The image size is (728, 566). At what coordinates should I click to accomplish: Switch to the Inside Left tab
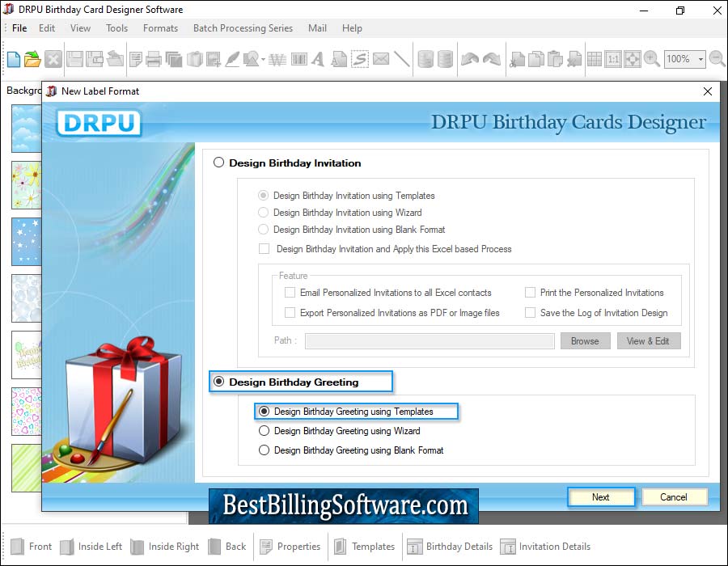click(91, 547)
